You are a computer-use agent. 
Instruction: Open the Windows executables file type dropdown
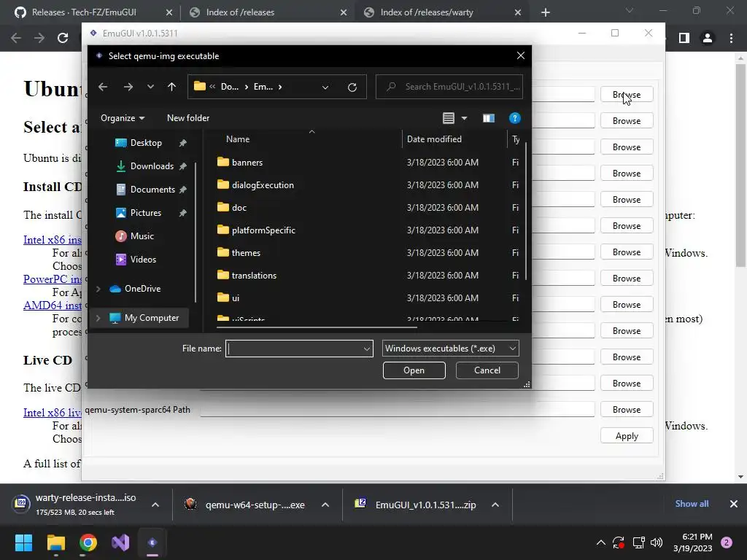[x=450, y=349]
